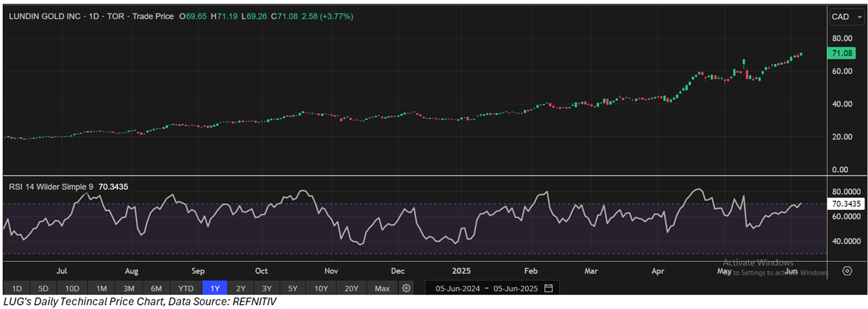
Task: Click the end date 05-Jun-2025 field
Action: click(516, 288)
